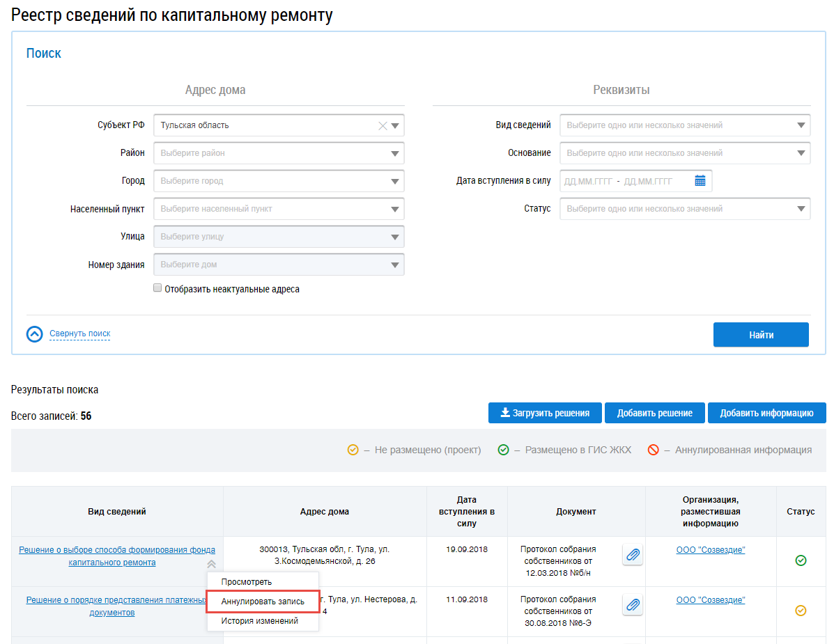The height and width of the screenshot is (644, 834).
Task: Open the Основание dropdown
Action: [685, 153]
